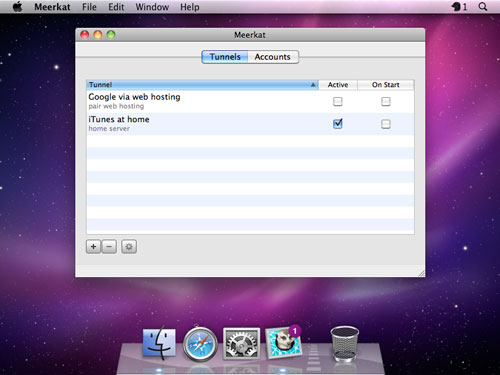The width and height of the screenshot is (500, 375).
Task: Open the Apple menu
Action: (18, 7)
